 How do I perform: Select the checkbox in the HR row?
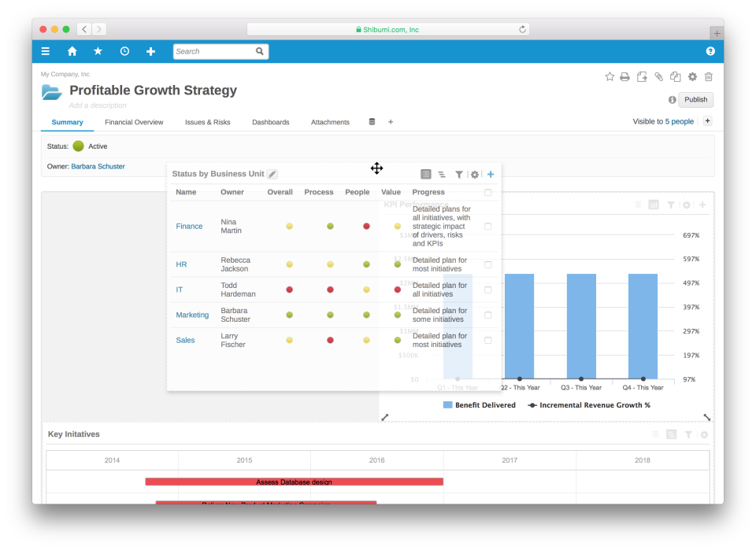point(487,264)
